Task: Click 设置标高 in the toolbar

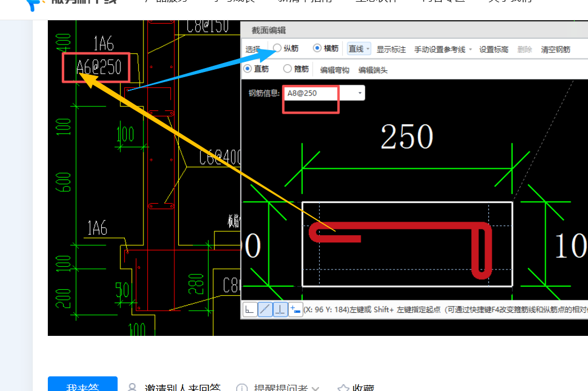Action: pos(493,50)
